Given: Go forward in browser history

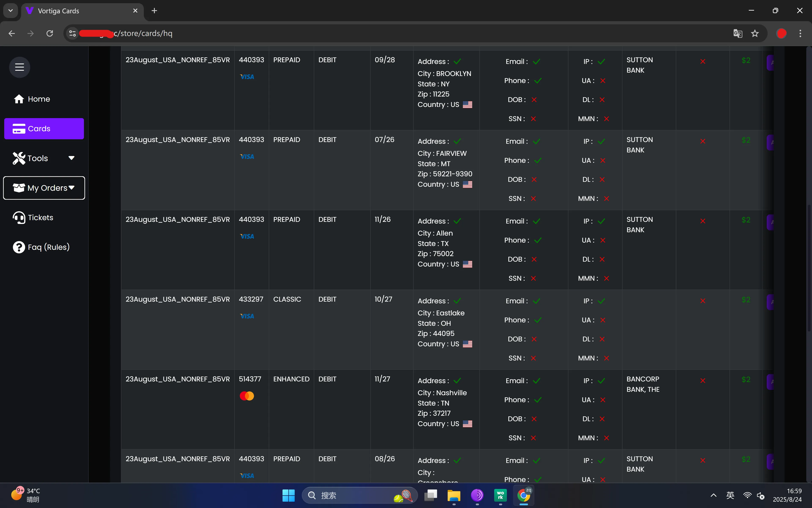Looking at the screenshot, I should [30, 33].
